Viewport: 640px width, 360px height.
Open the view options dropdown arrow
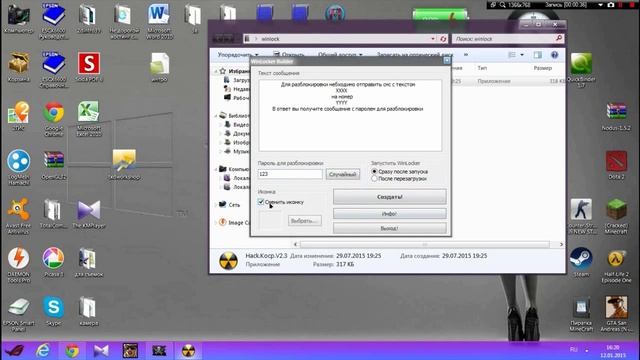(522, 55)
